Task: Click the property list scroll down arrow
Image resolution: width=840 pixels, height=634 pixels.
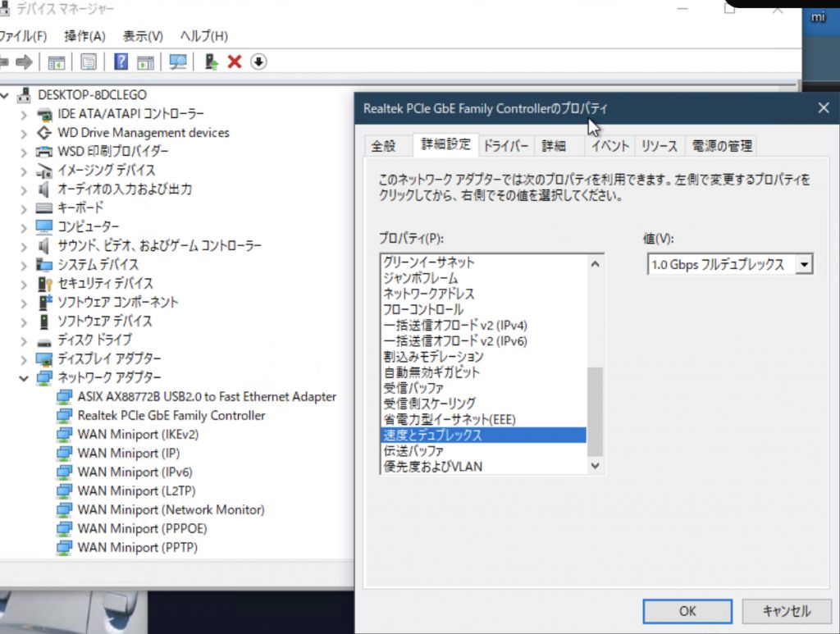Action: tap(595, 465)
